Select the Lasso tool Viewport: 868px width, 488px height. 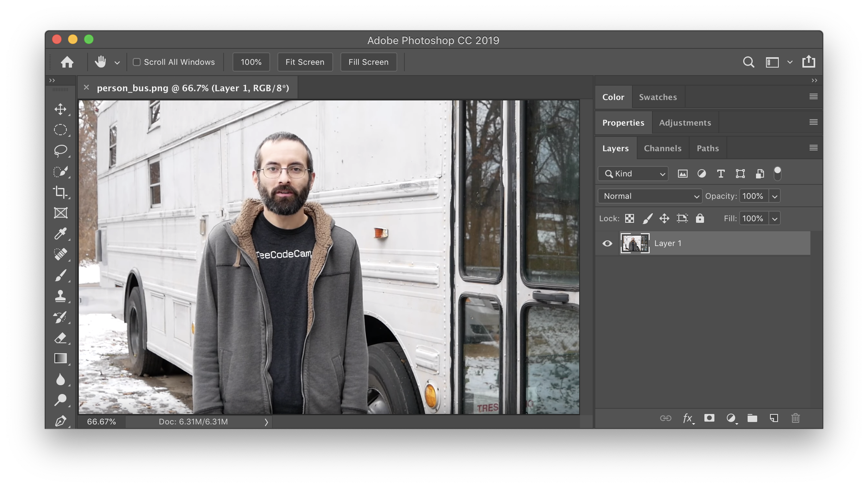[x=60, y=151]
